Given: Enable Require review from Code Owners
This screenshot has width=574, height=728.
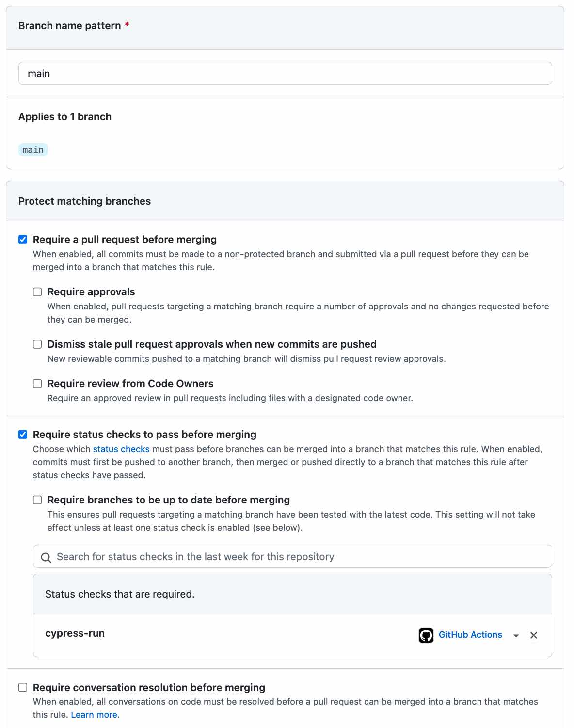Looking at the screenshot, I should tap(37, 384).
